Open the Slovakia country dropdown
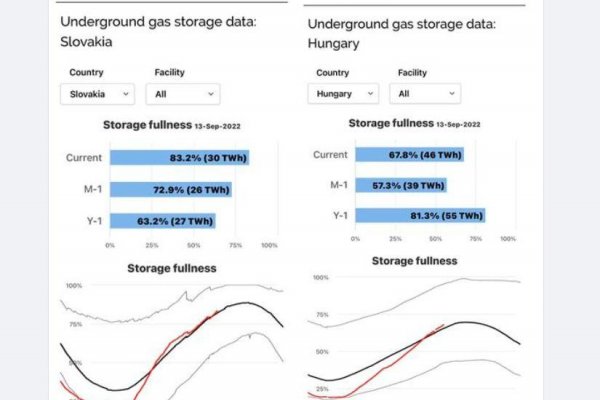600x400 pixels. [97, 94]
